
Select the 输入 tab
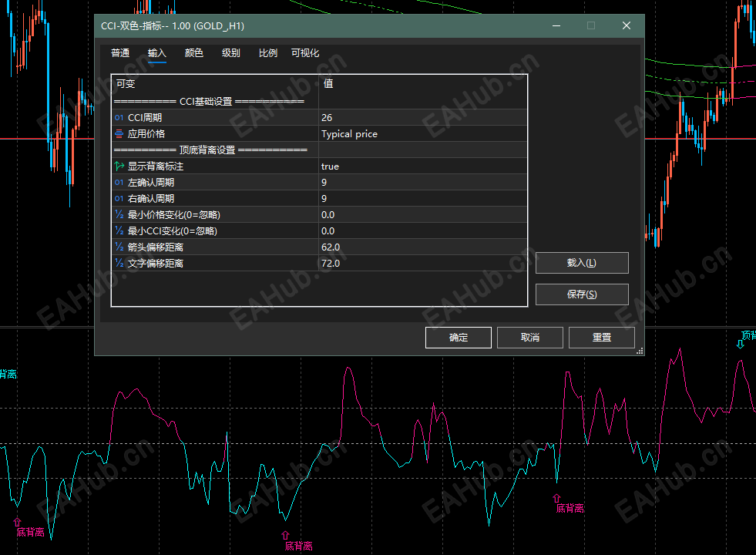(x=156, y=53)
